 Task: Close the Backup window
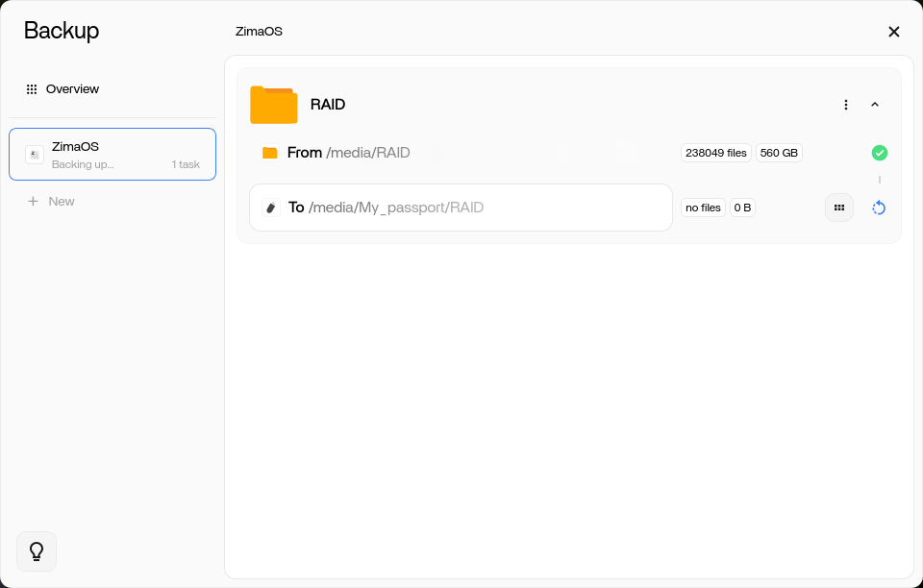coord(893,32)
